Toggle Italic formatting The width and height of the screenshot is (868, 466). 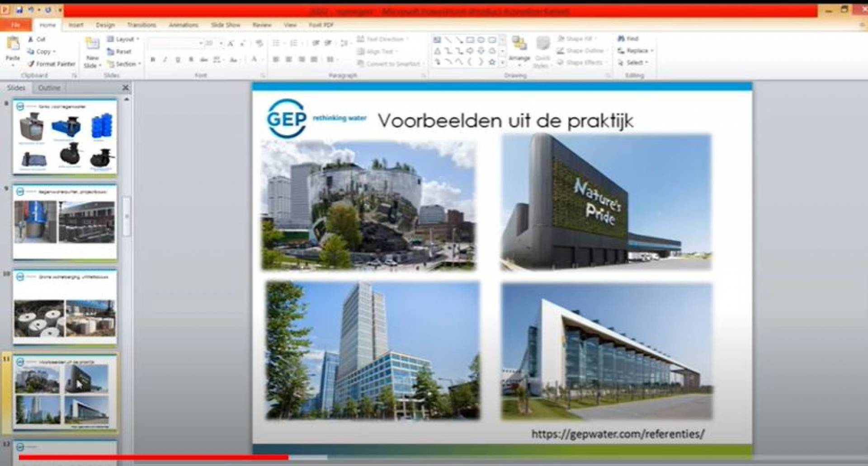[165, 60]
